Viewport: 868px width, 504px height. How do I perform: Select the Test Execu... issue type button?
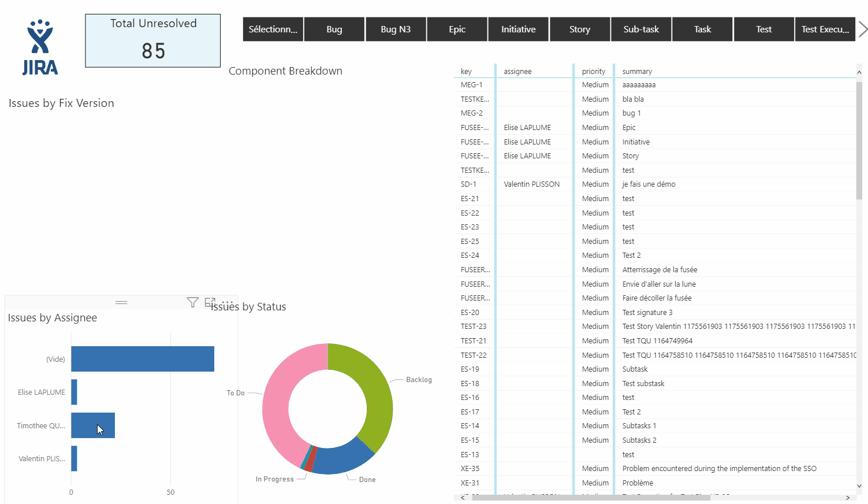825,29
